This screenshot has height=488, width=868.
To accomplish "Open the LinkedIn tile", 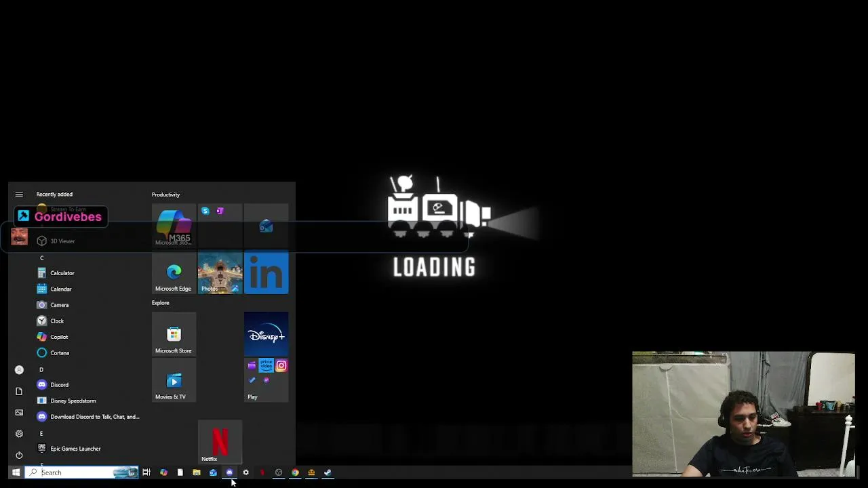I will [266, 272].
